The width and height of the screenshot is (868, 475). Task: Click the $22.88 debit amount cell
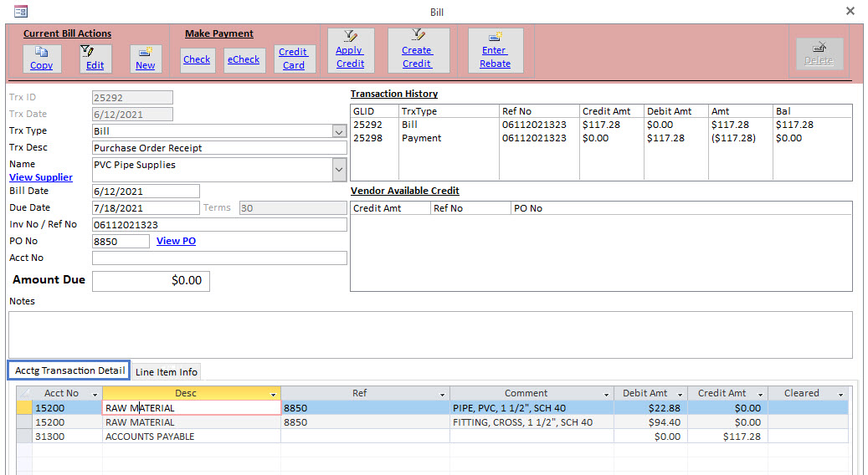click(650, 408)
